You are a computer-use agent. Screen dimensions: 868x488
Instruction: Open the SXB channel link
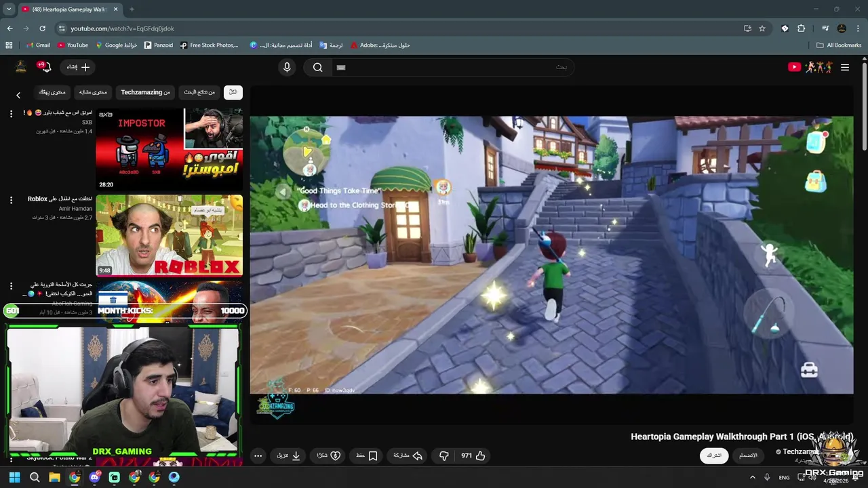(87, 123)
